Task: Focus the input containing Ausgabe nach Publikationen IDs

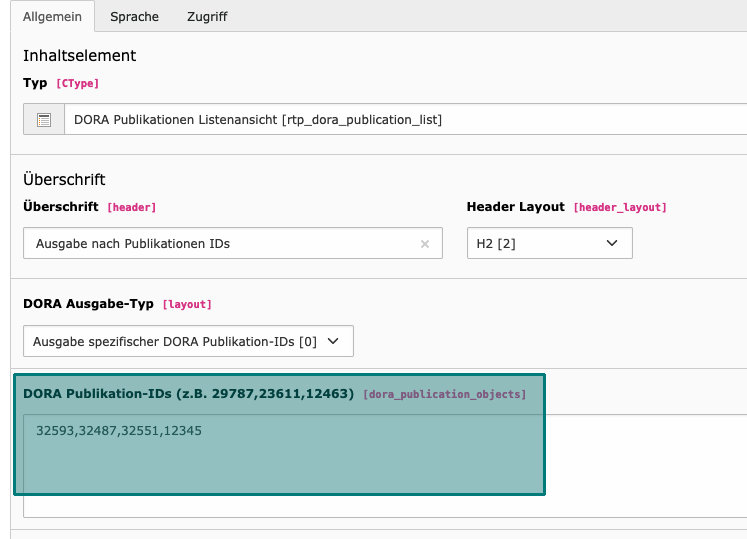Action: click(233, 244)
